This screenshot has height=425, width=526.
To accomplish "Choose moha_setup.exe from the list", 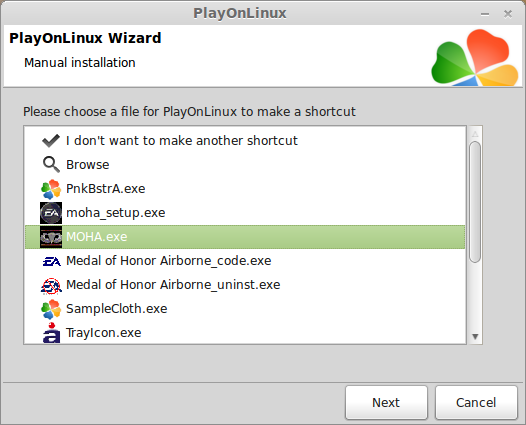I will pos(115,213).
